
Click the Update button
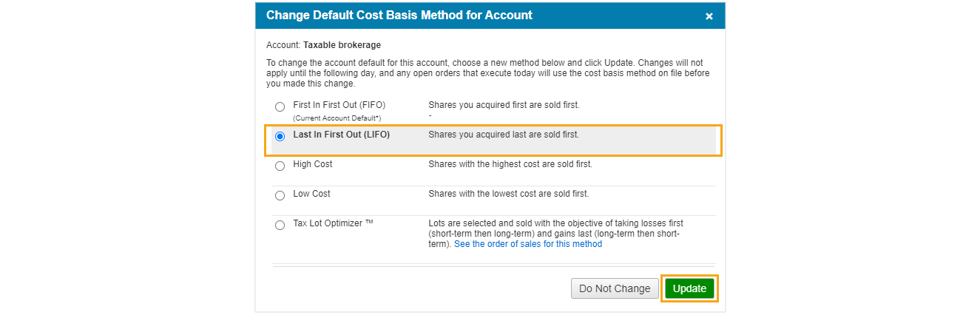pyautogui.click(x=689, y=288)
